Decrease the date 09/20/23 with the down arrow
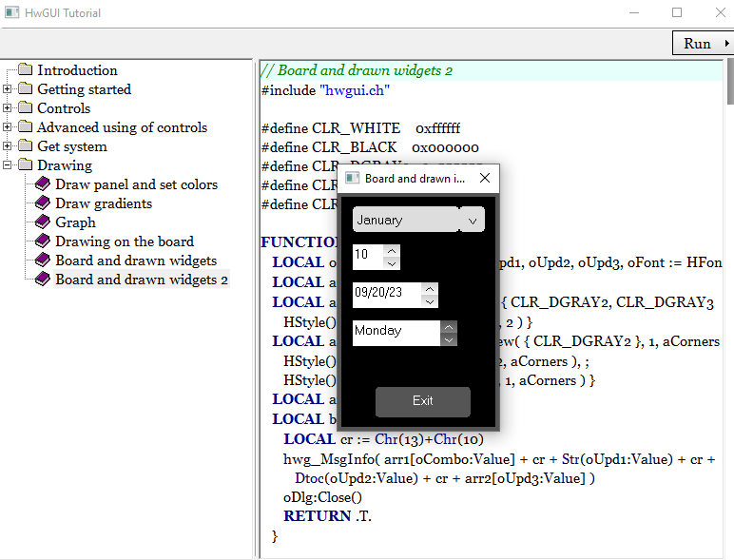734x560 pixels. coord(430,300)
